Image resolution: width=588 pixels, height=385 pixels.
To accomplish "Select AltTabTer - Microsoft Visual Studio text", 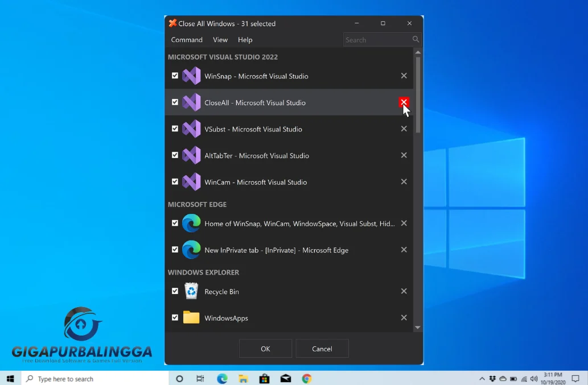I will coord(257,156).
